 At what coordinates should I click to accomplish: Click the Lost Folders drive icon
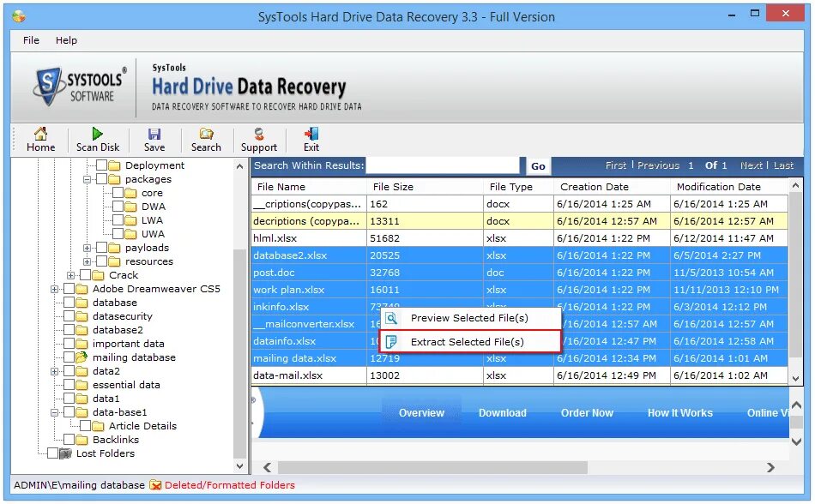point(65,453)
